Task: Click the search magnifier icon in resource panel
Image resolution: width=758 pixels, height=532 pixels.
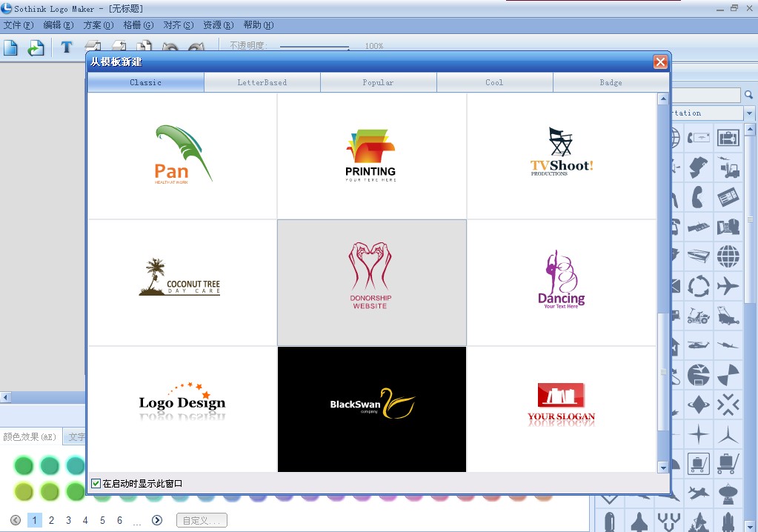Action: (749, 95)
